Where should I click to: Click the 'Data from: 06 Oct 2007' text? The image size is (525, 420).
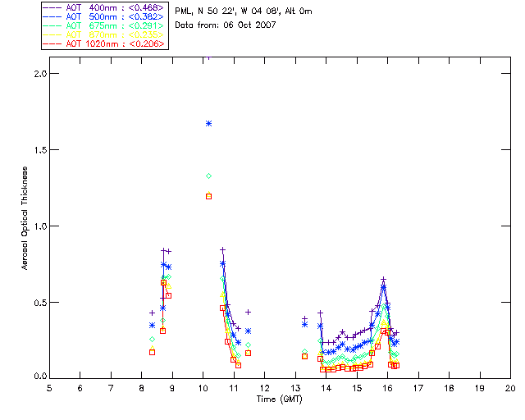tap(226, 25)
